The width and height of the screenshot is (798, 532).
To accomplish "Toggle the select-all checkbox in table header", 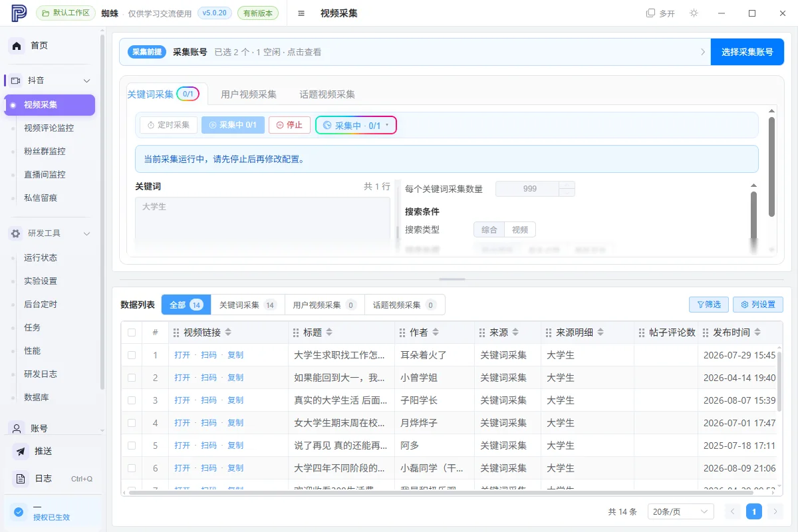I will pyautogui.click(x=132, y=332).
